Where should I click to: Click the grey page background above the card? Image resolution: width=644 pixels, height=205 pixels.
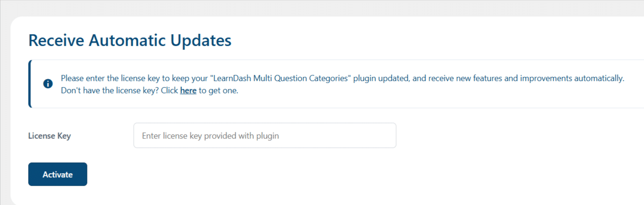click(x=322, y=7)
